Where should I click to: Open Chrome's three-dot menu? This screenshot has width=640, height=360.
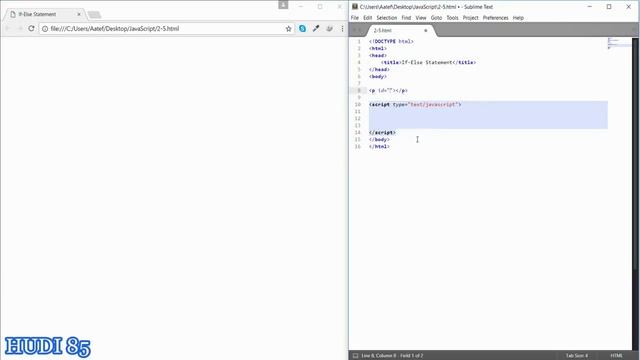point(342,29)
